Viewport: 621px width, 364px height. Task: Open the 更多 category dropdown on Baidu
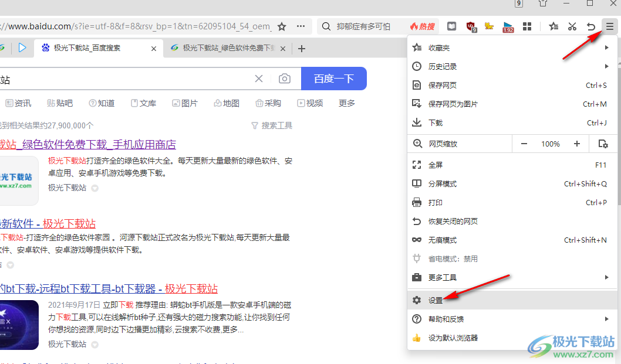[x=346, y=103]
